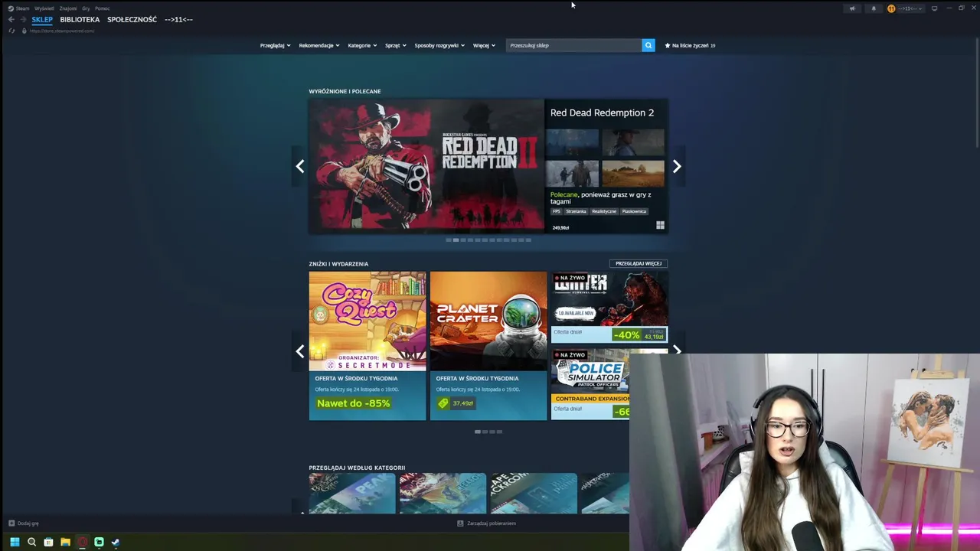Screen dimensions: 980x551
Task: Switch to the BIBLIOTEKA tab
Action: 80,19
